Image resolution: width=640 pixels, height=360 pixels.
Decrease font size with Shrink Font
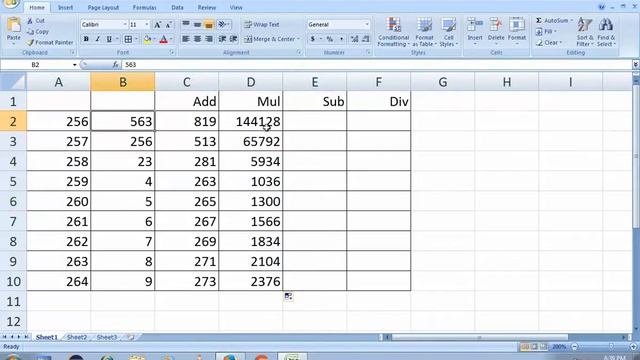[168, 25]
